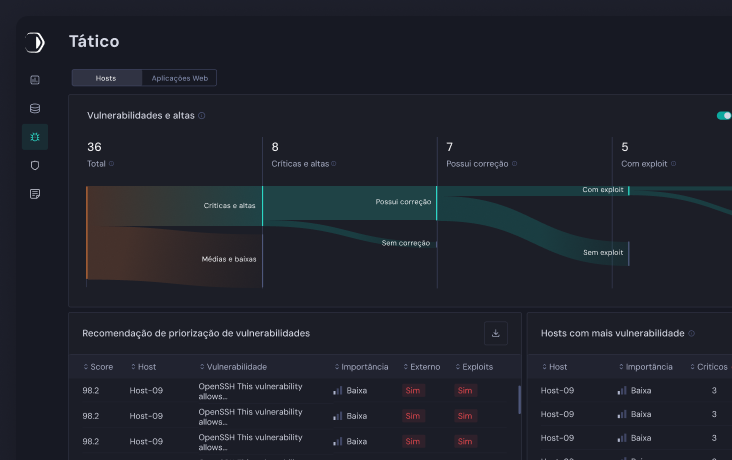This screenshot has width=732, height=460.
Task: Switch to the Aplicações Web tab
Action: click(179, 78)
